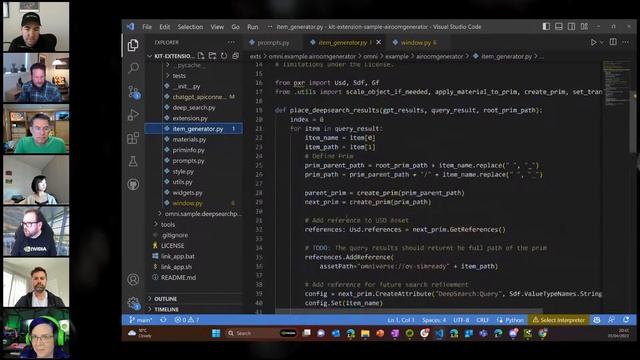Image resolution: width=640 pixels, height=360 pixels.
Task: Run the Python file with play button
Action: 593,42
